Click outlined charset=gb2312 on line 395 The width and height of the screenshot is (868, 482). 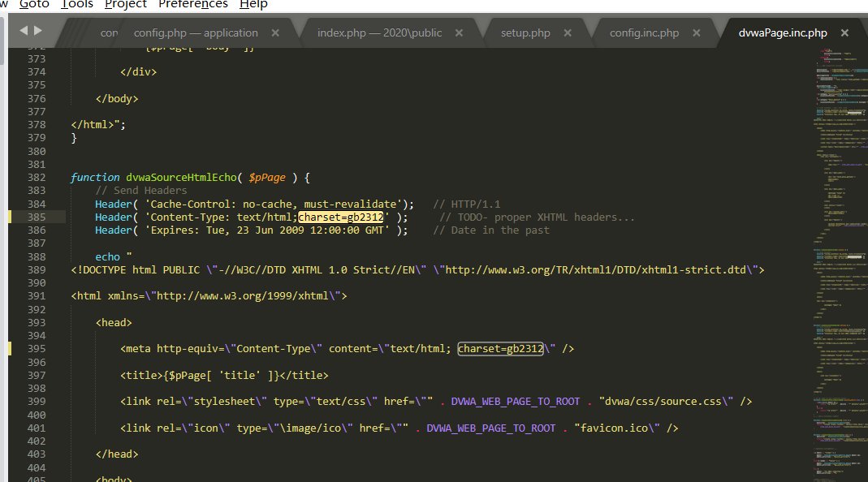click(500, 349)
